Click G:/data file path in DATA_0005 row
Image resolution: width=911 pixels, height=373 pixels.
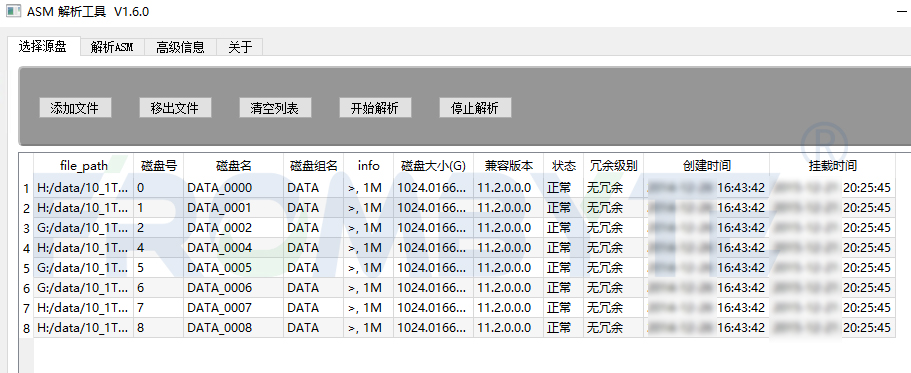pyautogui.click(x=84, y=268)
